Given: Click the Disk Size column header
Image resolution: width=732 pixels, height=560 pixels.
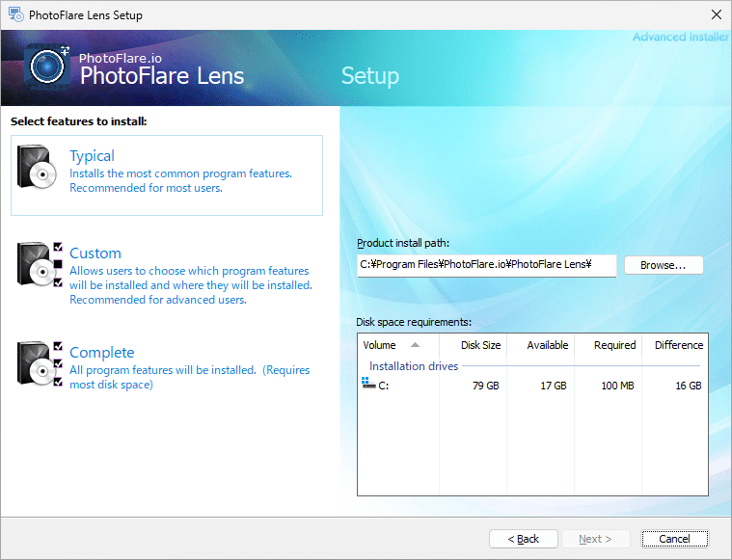Looking at the screenshot, I should coord(473,345).
